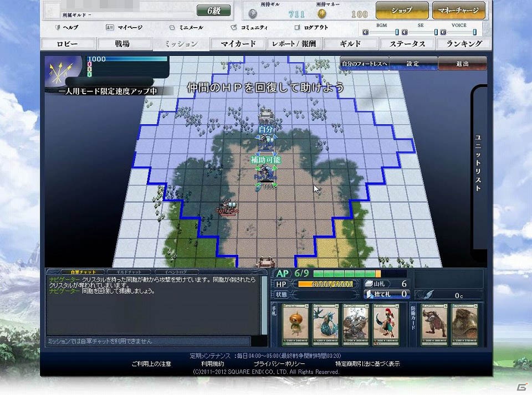
Task: Select the blue sea-dragon hand card
Action: click(x=325, y=325)
